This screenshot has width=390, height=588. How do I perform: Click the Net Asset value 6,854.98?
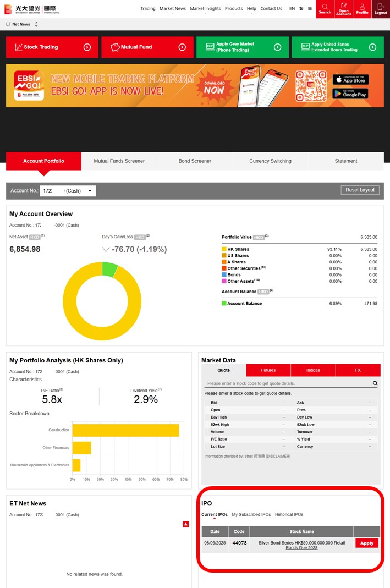(x=25, y=249)
